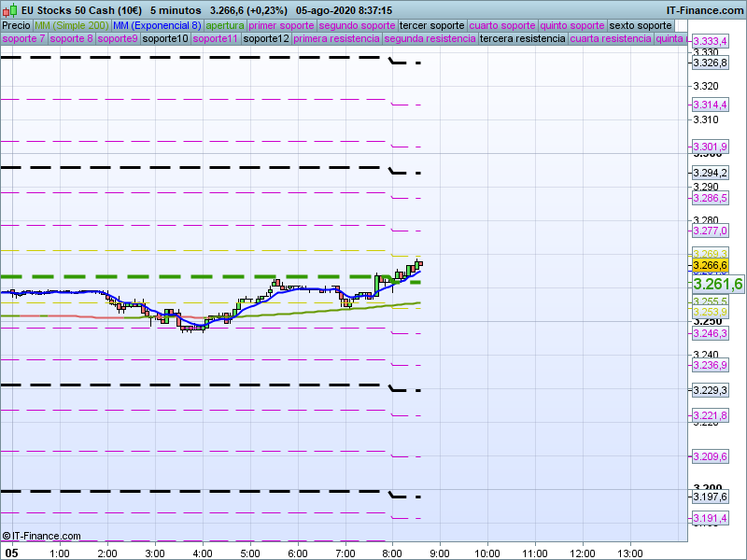Open the soporte10 indicator label

[x=166, y=39]
